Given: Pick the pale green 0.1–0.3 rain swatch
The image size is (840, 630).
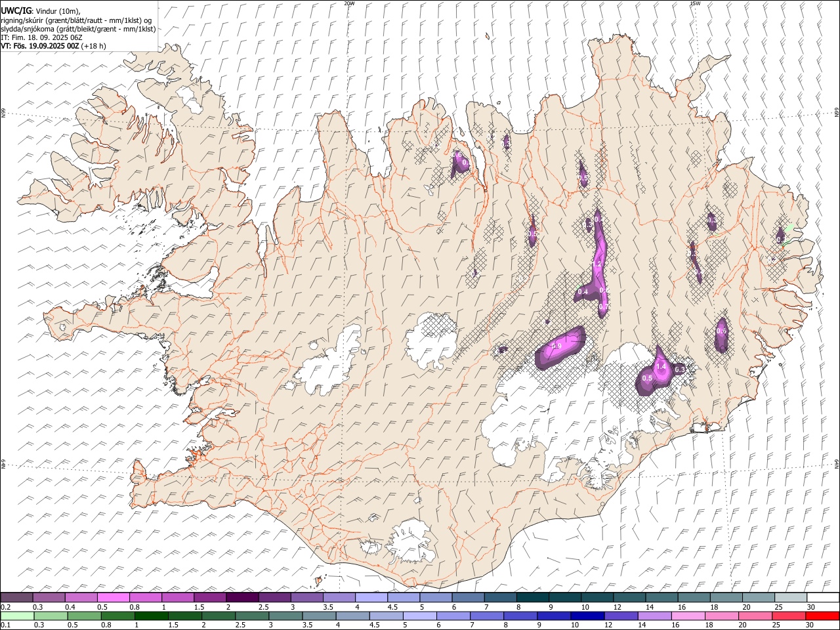Looking at the screenshot, I should coord(17,616).
